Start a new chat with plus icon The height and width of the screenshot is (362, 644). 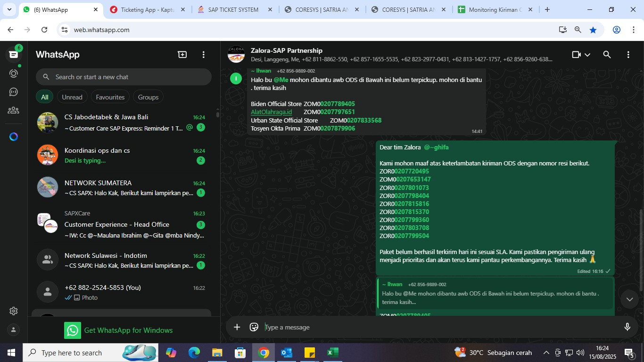[182, 55]
